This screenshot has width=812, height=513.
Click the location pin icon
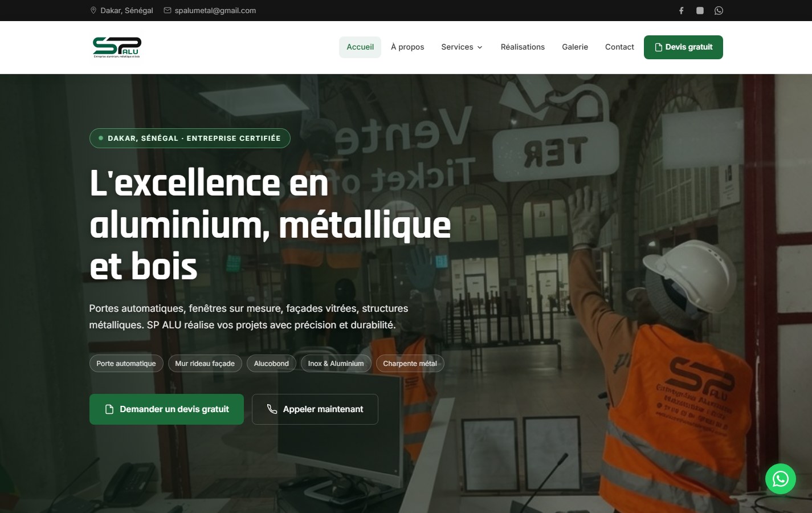pyautogui.click(x=93, y=10)
